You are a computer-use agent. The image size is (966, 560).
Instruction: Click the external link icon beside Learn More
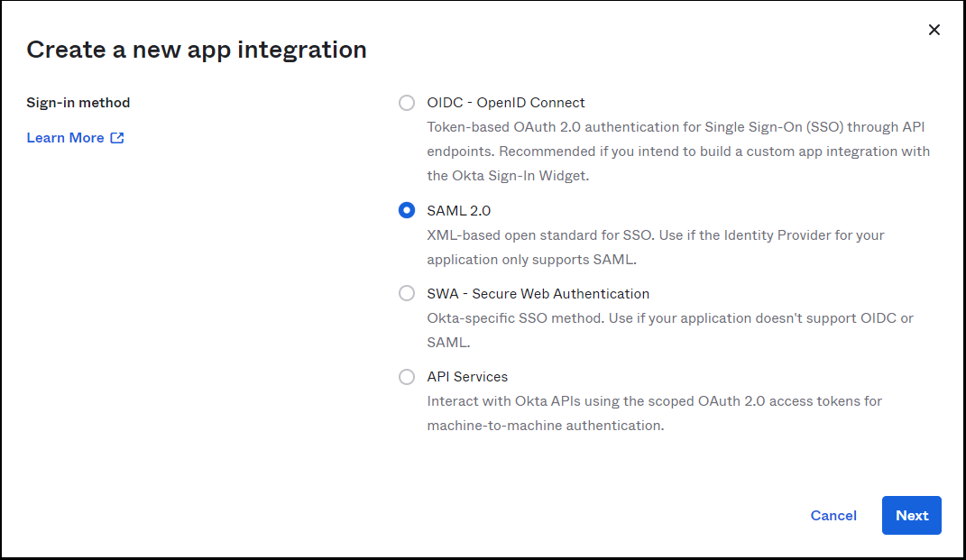pos(117,138)
